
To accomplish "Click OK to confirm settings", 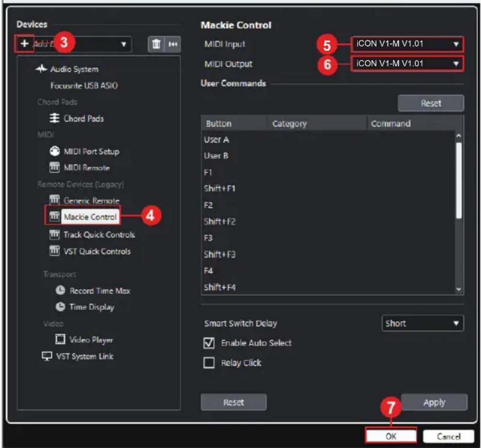I will (391, 436).
